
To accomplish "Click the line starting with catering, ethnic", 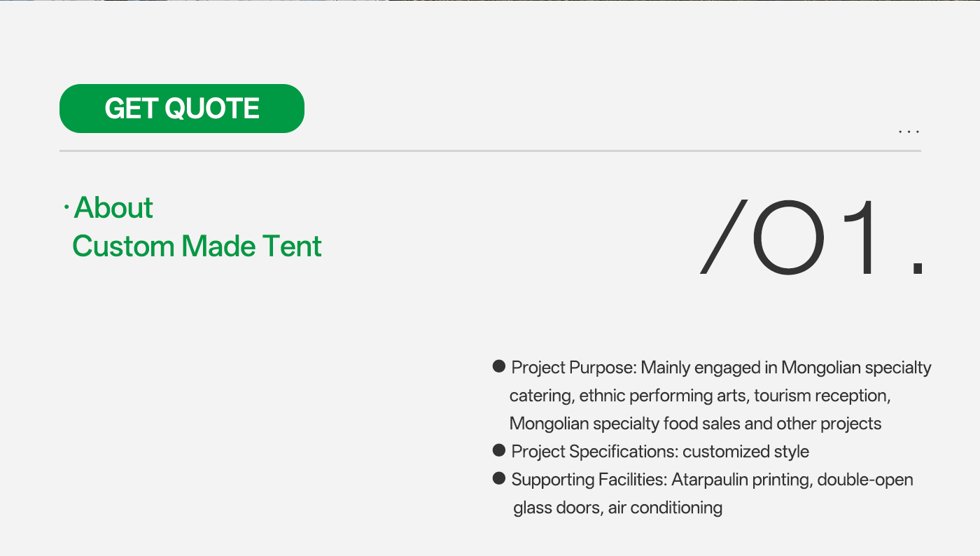I will pyautogui.click(x=700, y=396).
